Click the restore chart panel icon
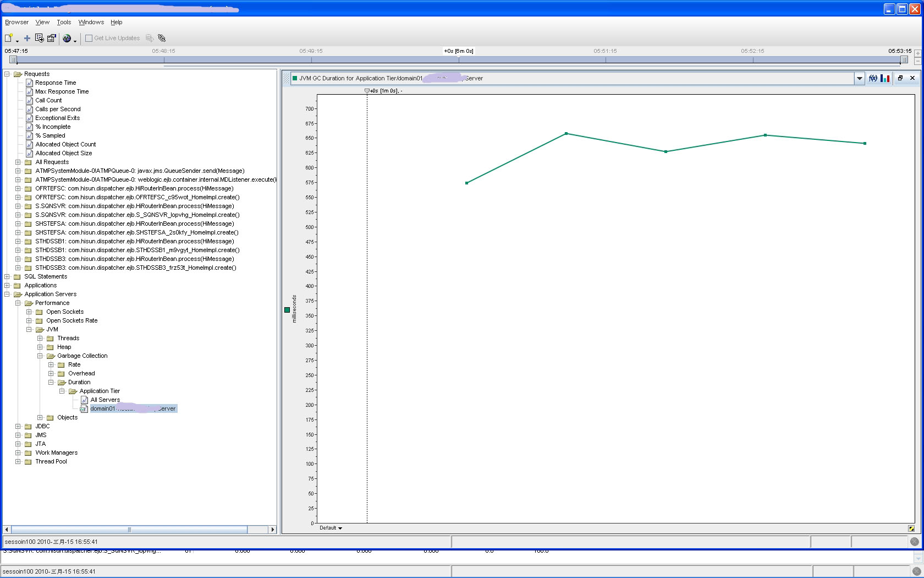This screenshot has width=924, height=578. click(x=900, y=78)
